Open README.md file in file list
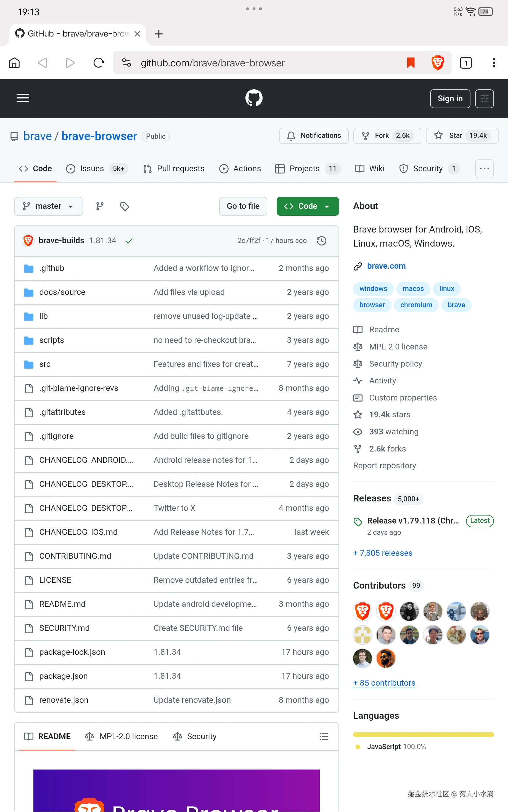This screenshot has width=508, height=812. coord(62,604)
